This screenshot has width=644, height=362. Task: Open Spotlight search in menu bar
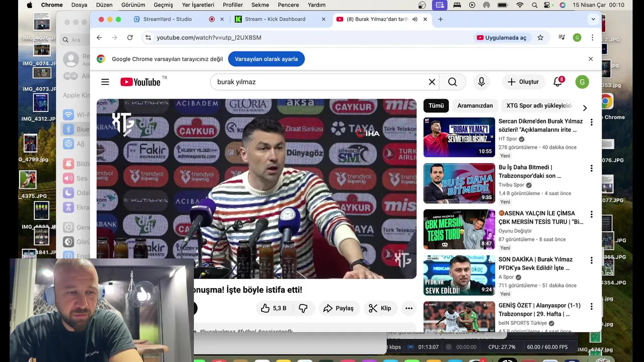click(x=534, y=5)
